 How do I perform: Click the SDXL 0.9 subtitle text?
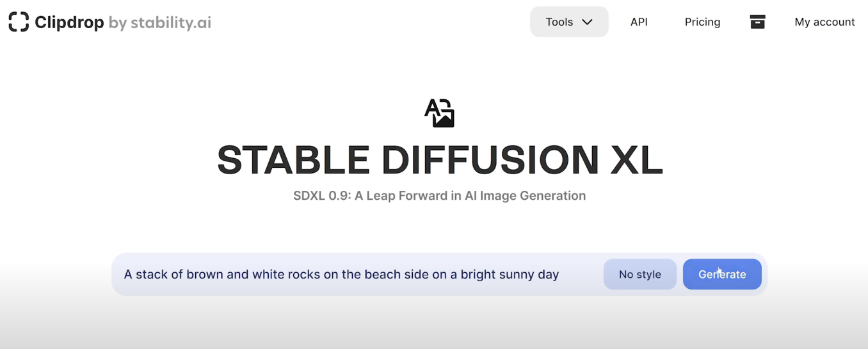click(x=440, y=196)
